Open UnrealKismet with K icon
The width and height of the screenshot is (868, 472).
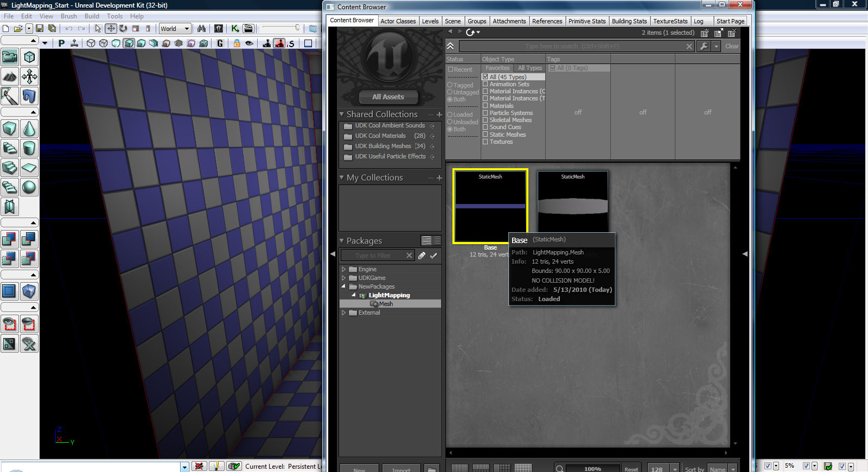(x=235, y=29)
